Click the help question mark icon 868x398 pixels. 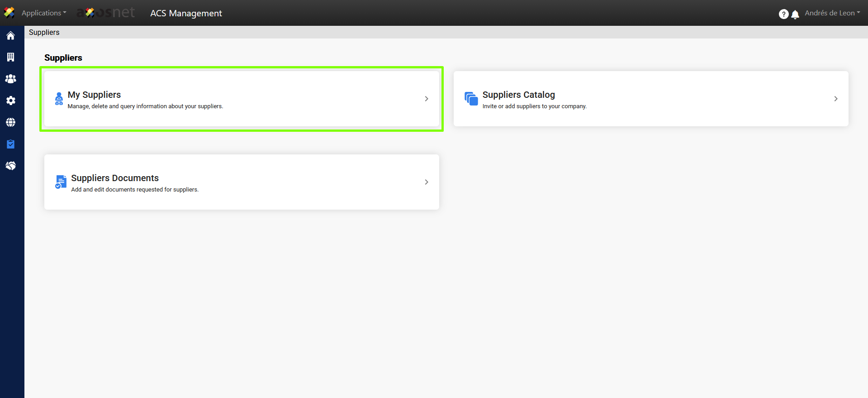[783, 14]
